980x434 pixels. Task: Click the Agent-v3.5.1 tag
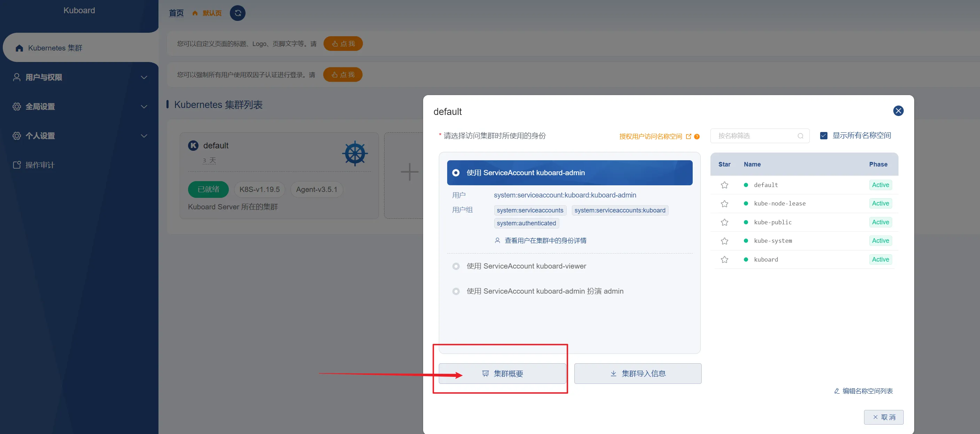(x=317, y=189)
